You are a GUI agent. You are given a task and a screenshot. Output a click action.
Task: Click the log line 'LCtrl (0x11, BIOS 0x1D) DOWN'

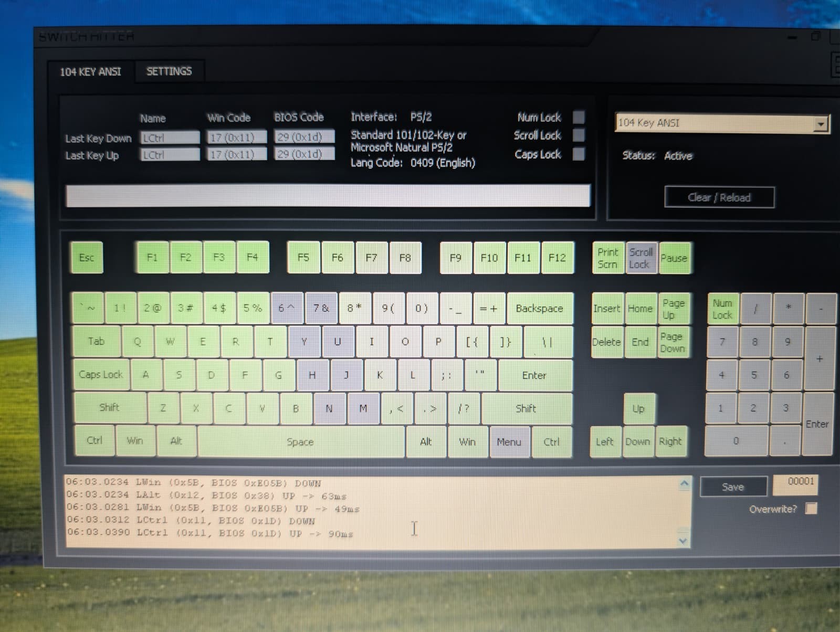pos(226,521)
